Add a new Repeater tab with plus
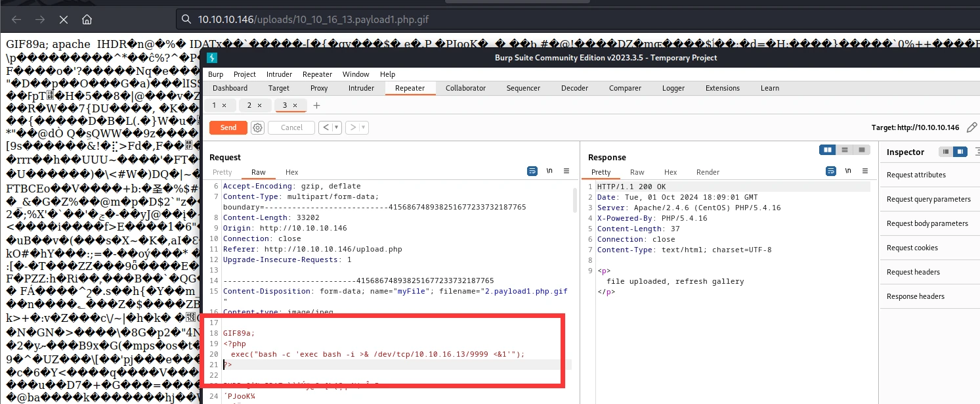 [x=317, y=105]
